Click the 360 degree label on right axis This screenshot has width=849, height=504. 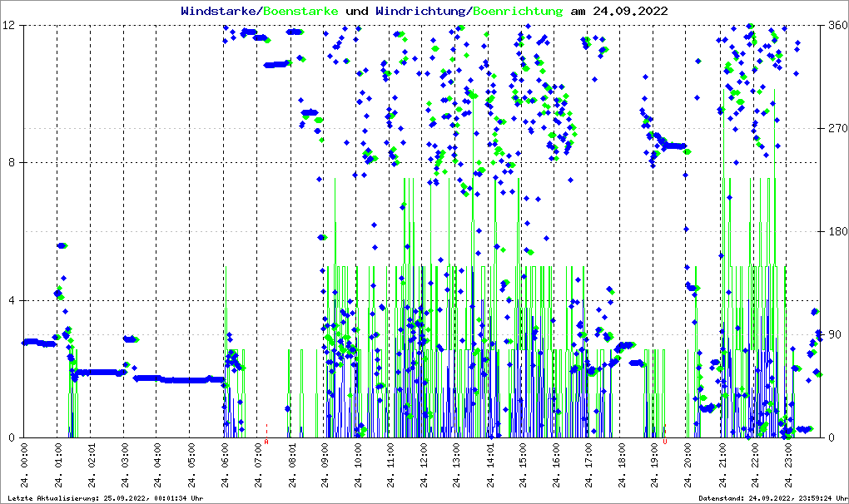837,26
